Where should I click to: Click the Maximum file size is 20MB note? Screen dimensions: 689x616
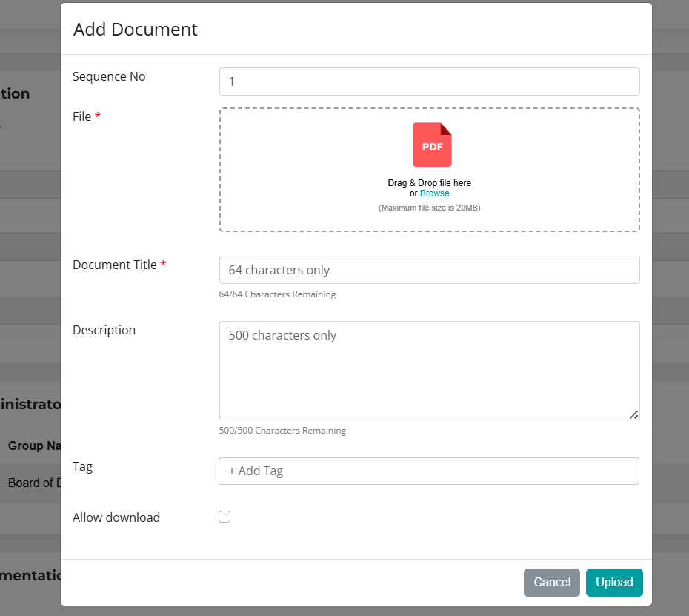click(429, 208)
